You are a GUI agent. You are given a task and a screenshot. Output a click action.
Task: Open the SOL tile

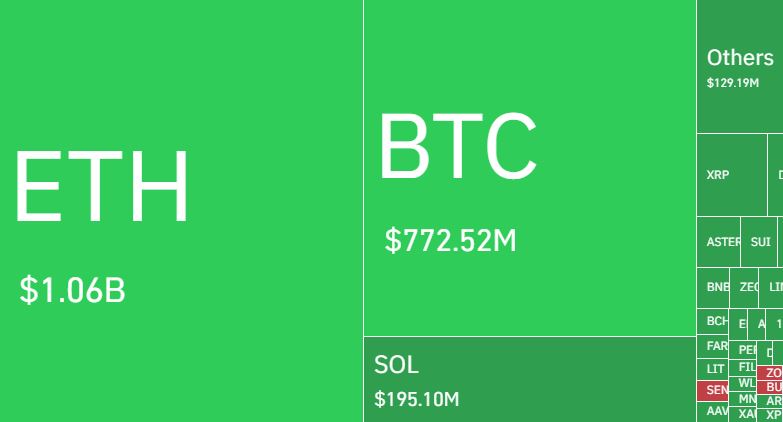(529, 379)
